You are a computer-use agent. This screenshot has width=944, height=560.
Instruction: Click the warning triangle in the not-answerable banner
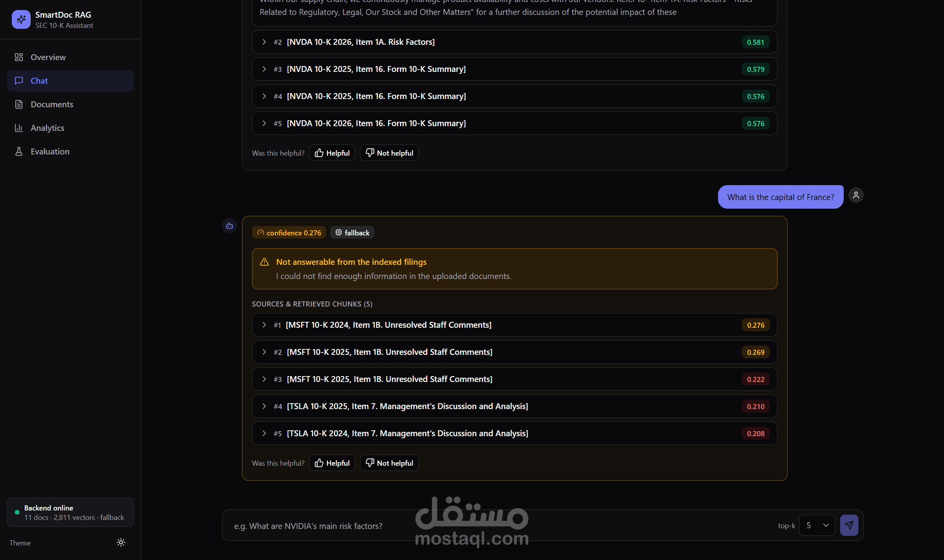264,262
